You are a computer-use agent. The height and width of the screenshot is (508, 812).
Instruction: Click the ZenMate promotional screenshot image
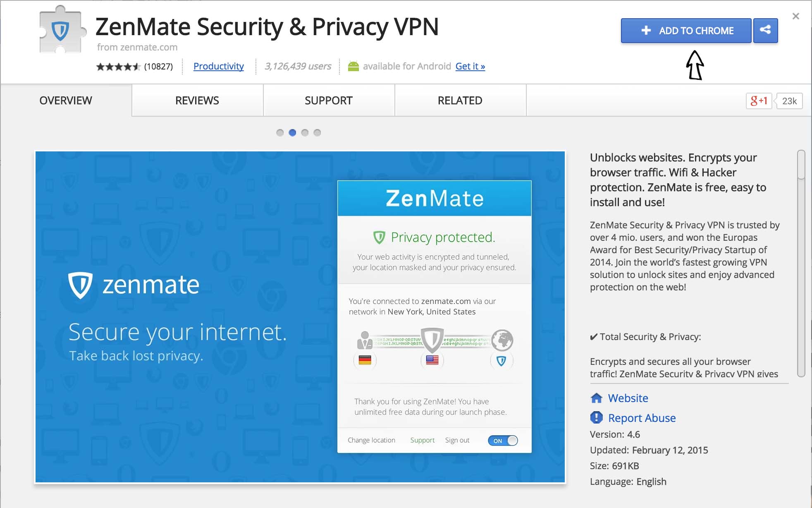pos(300,317)
